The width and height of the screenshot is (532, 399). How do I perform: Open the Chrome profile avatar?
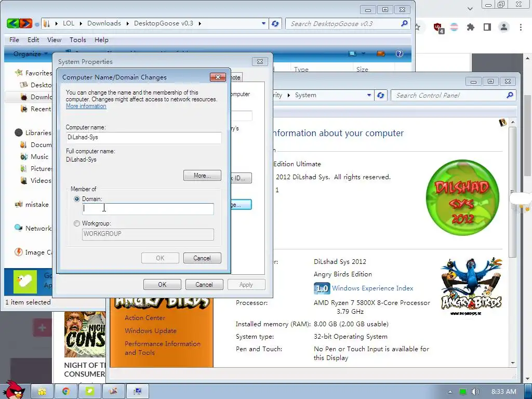click(504, 27)
